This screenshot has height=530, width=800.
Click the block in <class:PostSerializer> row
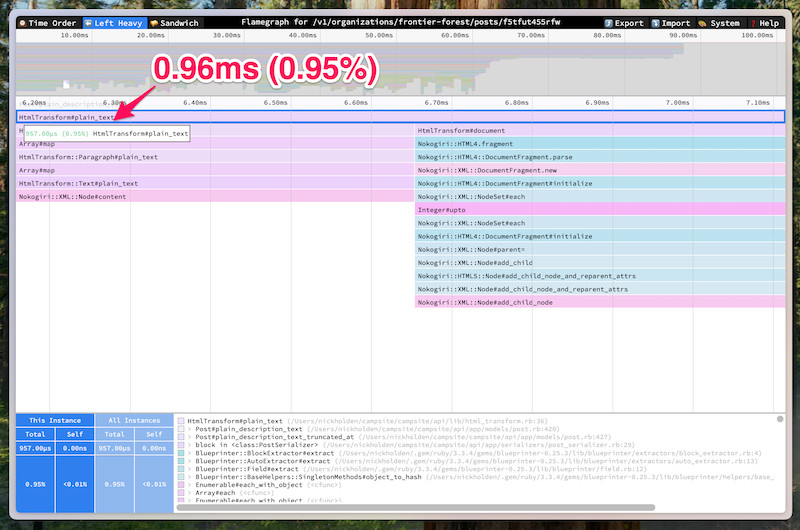tap(406, 445)
